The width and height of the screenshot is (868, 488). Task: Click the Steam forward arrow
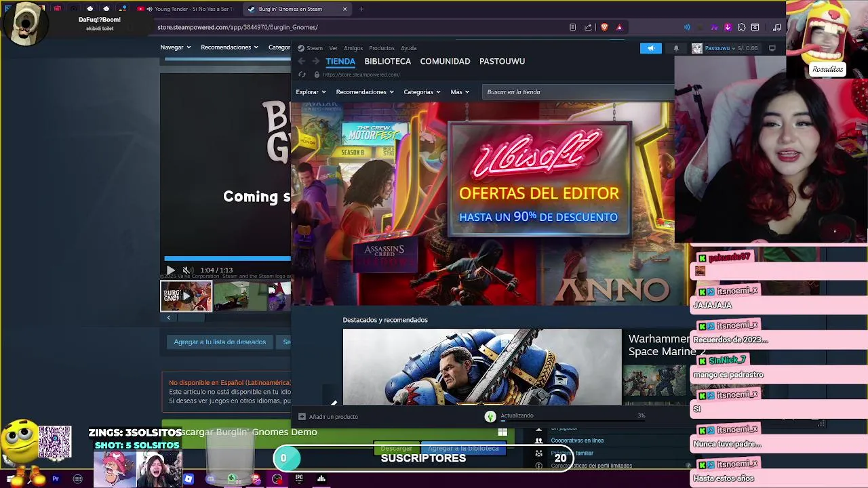point(315,61)
